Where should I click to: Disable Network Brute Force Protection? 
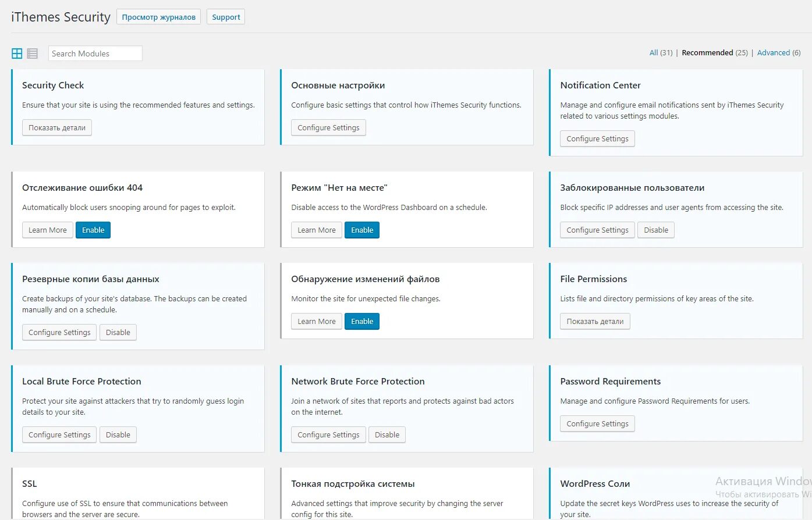(387, 435)
